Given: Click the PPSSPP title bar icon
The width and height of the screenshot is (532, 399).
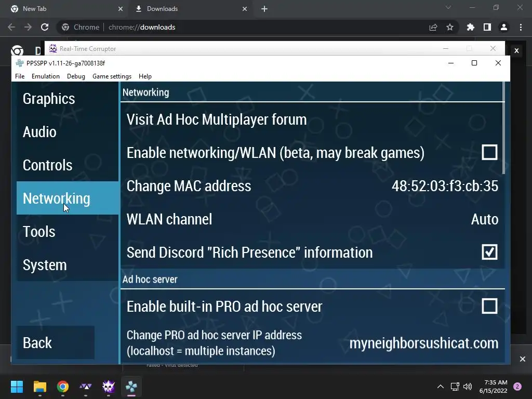Looking at the screenshot, I should pyautogui.click(x=20, y=63).
